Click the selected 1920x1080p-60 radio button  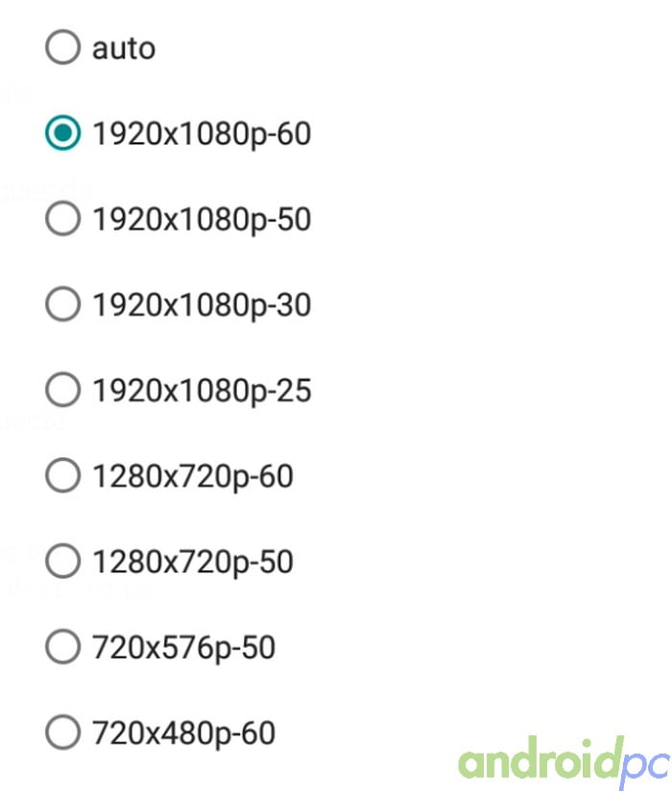(62, 134)
